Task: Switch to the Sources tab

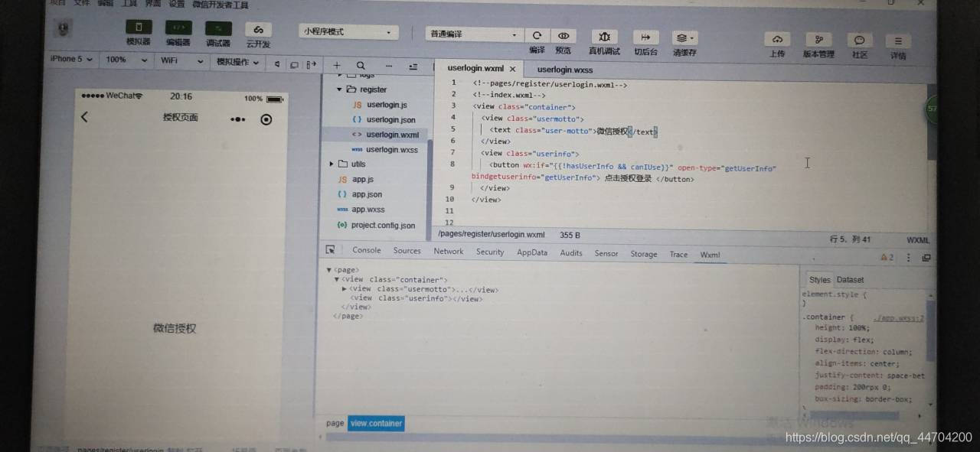Action: point(407,251)
